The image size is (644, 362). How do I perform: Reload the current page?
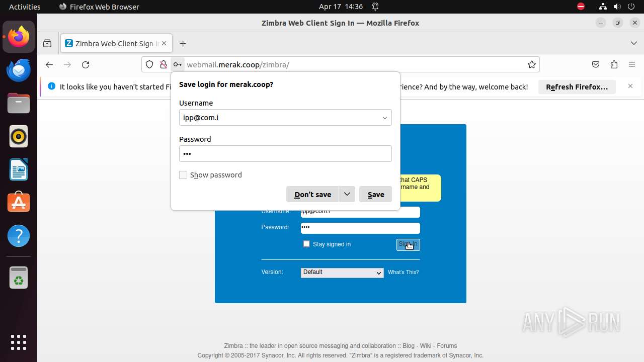pyautogui.click(x=86, y=64)
